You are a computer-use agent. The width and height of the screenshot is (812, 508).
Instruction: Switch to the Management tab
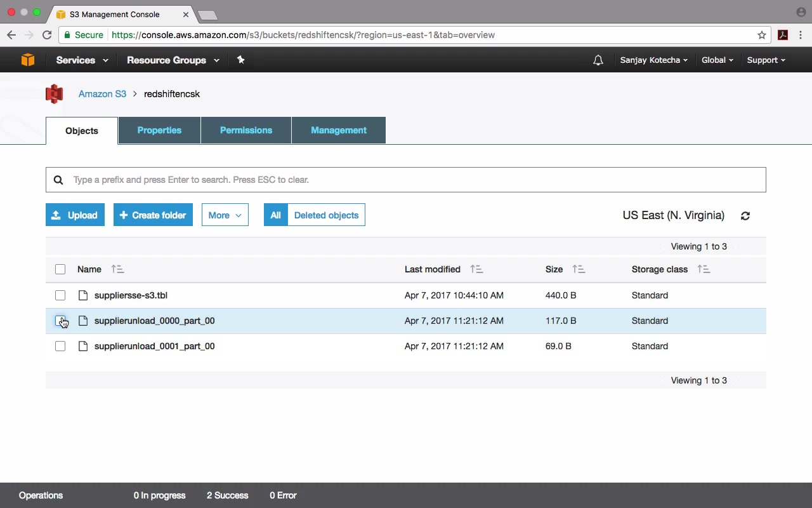[x=339, y=130]
